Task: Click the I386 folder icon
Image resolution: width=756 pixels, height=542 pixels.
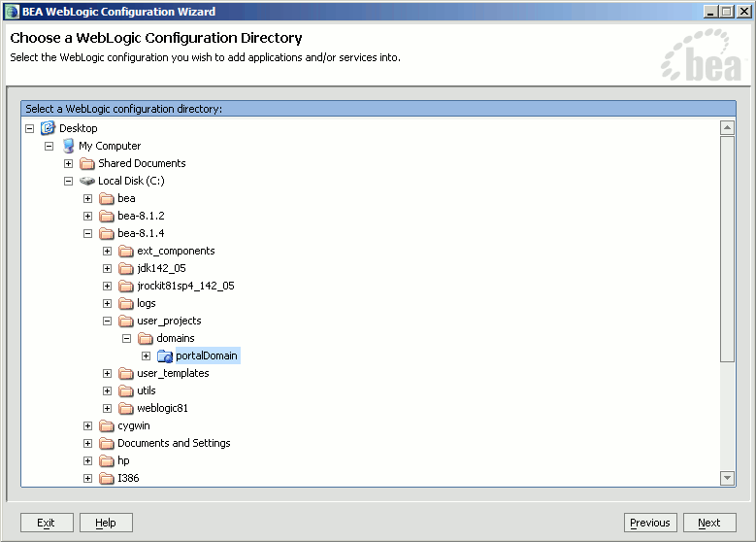Action: [x=107, y=478]
